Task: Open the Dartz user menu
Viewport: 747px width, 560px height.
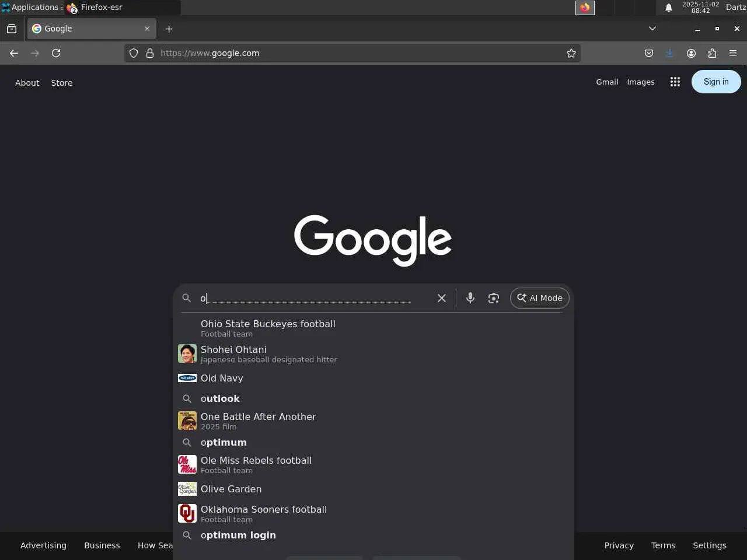Action: (736, 8)
